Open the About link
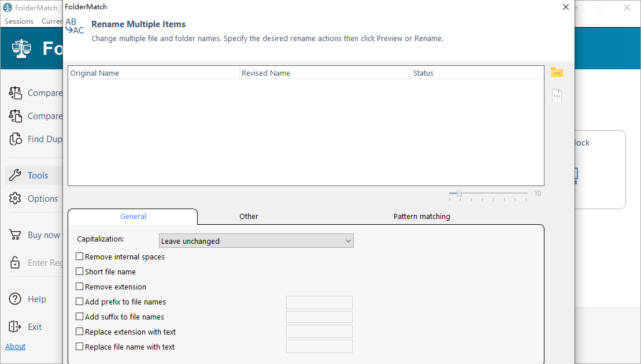The height and width of the screenshot is (364, 641). point(16,346)
